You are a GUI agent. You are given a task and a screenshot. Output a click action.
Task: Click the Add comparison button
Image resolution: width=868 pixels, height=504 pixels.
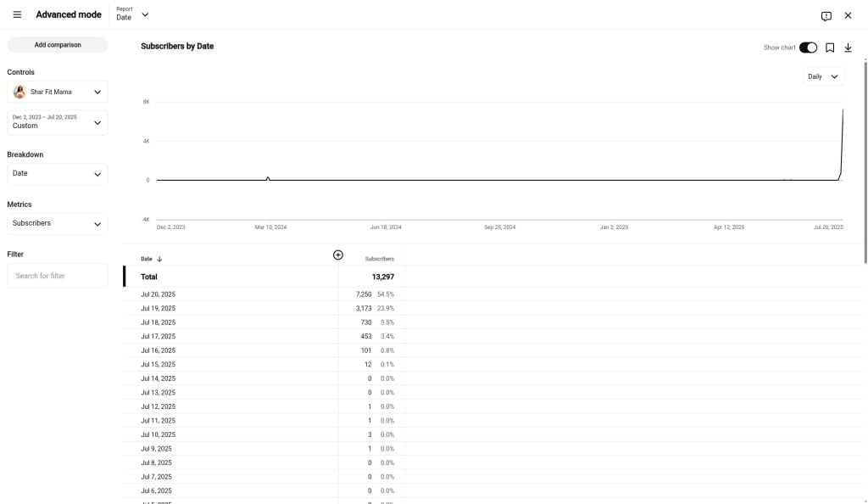pos(58,45)
